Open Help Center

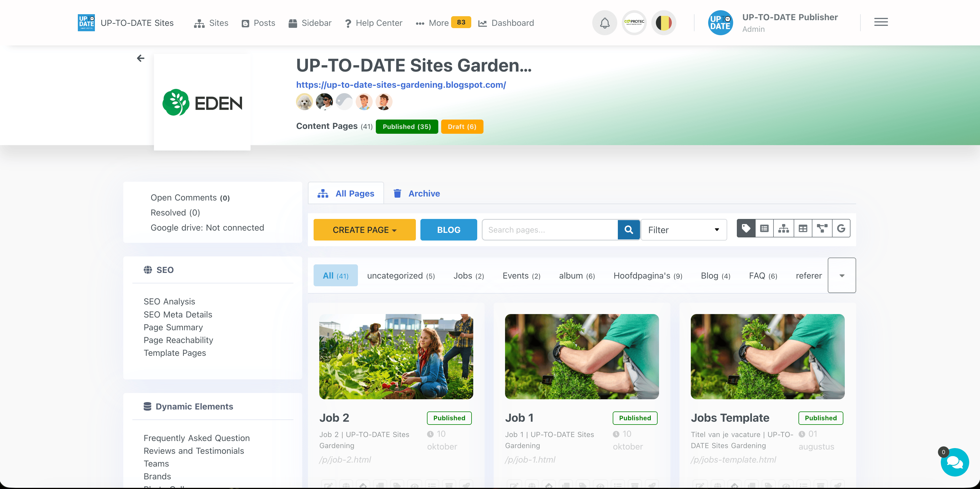pyautogui.click(x=373, y=23)
